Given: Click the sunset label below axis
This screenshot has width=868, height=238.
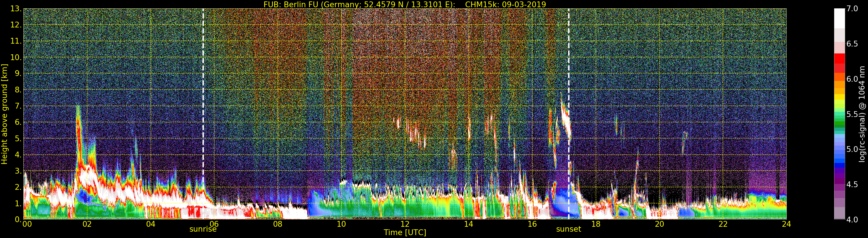Looking at the screenshot, I should (568, 229).
